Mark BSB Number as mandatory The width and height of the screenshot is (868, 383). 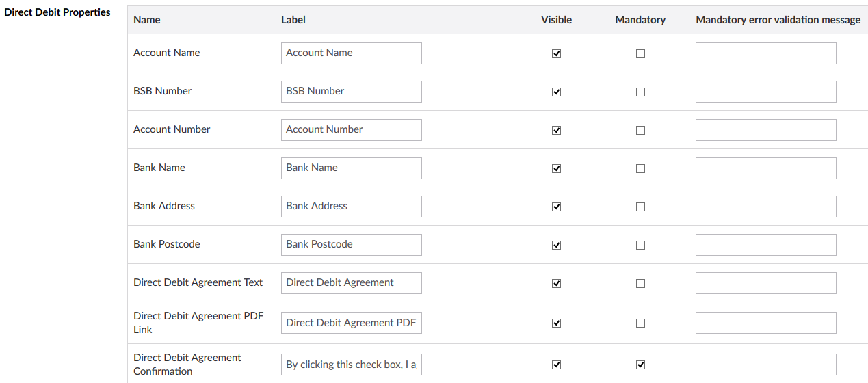pos(640,92)
